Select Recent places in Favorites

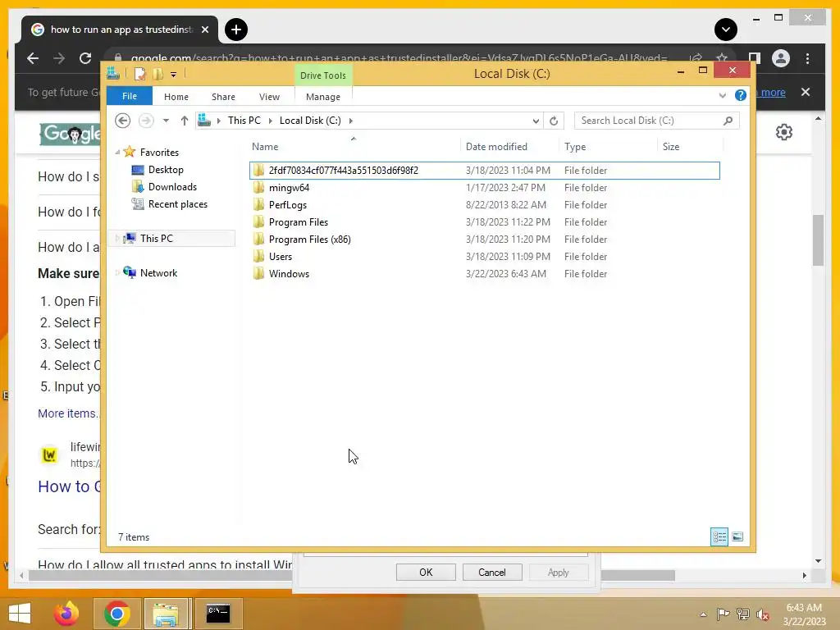tap(169, 204)
